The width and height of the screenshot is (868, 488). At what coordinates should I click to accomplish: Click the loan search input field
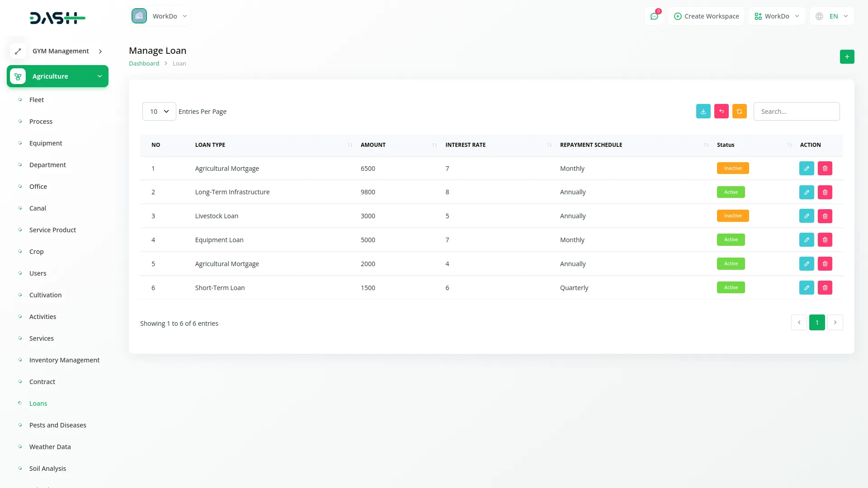[796, 112]
